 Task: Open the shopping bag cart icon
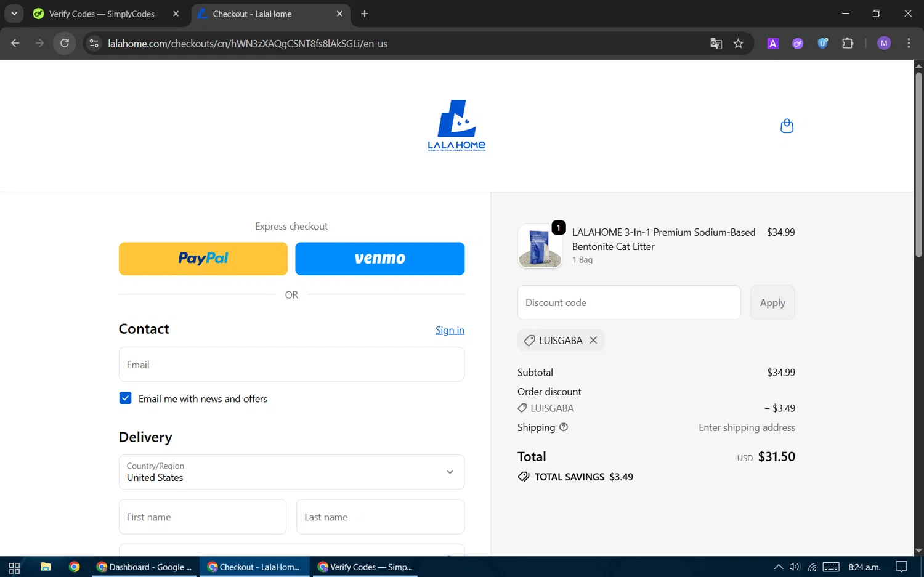pyautogui.click(x=787, y=126)
